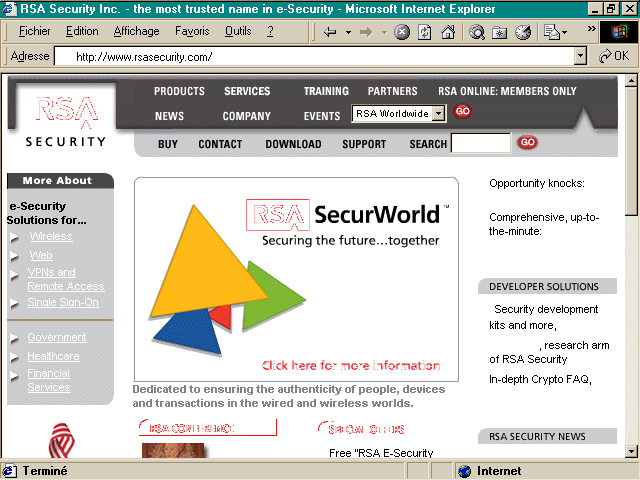Click GO button beside search field
This screenshot has width=640, height=480.
[x=527, y=142]
